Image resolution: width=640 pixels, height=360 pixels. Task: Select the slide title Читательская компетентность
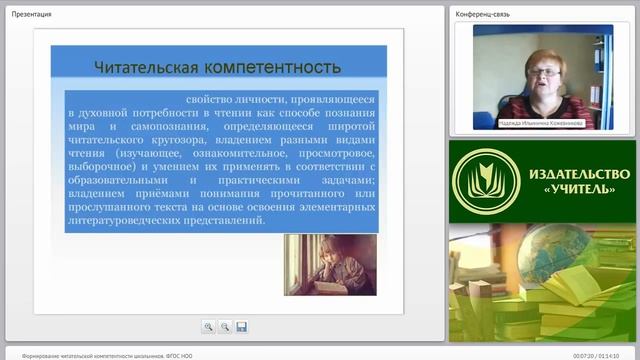pyautogui.click(x=218, y=67)
